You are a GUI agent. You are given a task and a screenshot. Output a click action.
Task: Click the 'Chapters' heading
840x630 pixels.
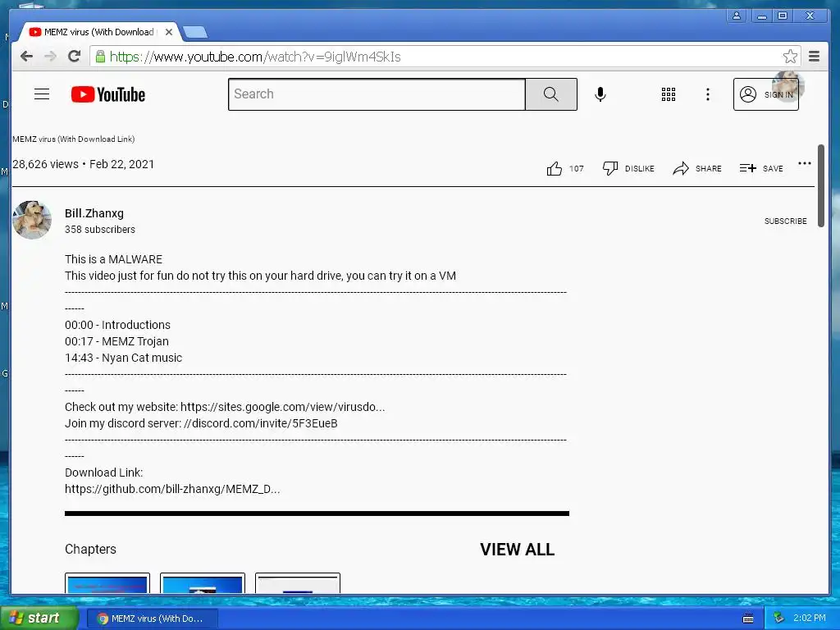(90, 549)
